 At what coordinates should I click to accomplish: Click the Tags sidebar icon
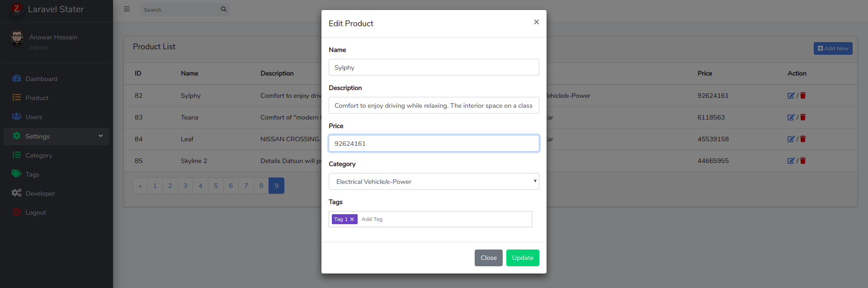(17, 174)
